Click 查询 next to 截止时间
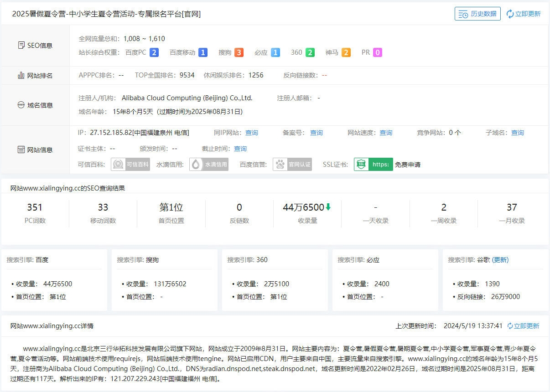Viewport: 550px width, 392px height. pos(240,149)
